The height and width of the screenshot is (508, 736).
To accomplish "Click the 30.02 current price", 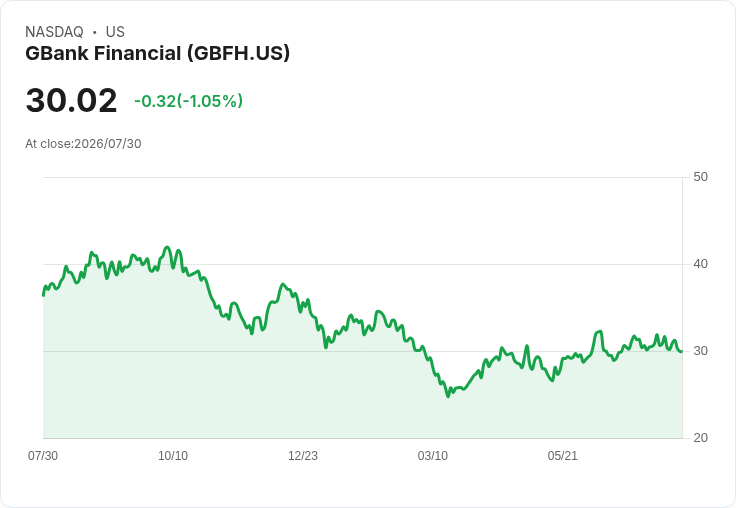I will point(71,100).
